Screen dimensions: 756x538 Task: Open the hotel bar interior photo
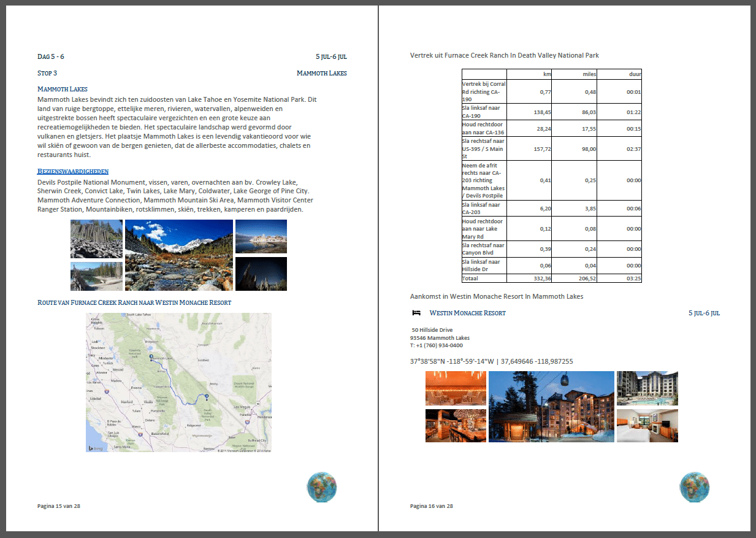coord(456,425)
